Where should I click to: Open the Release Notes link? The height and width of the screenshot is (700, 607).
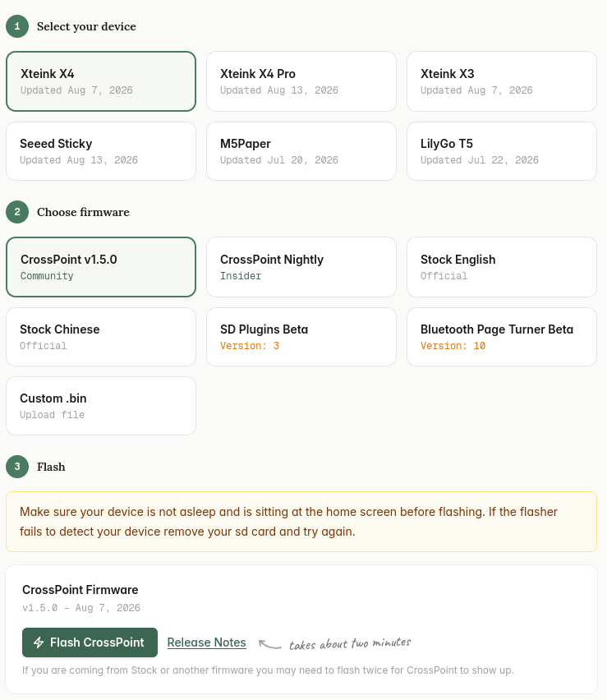point(207,642)
